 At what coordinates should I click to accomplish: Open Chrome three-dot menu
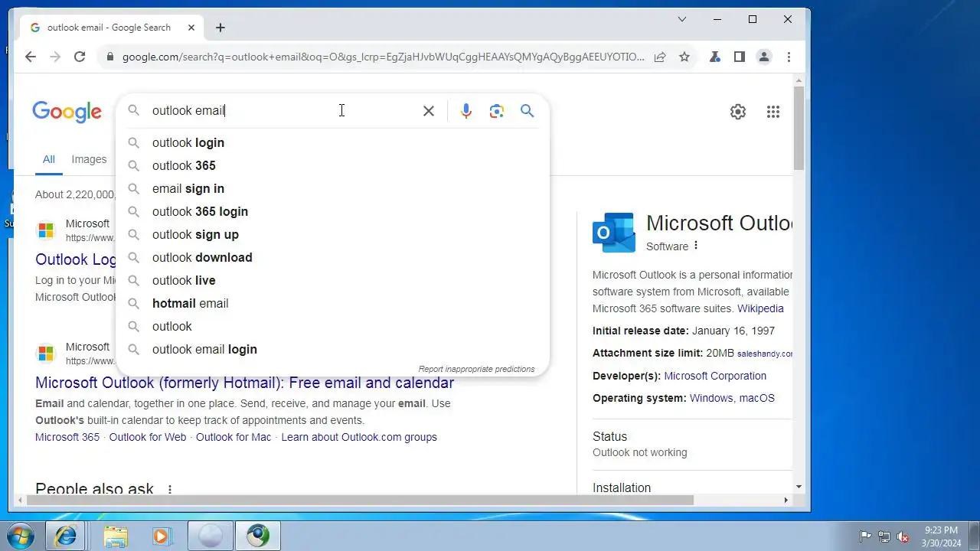pos(789,57)
